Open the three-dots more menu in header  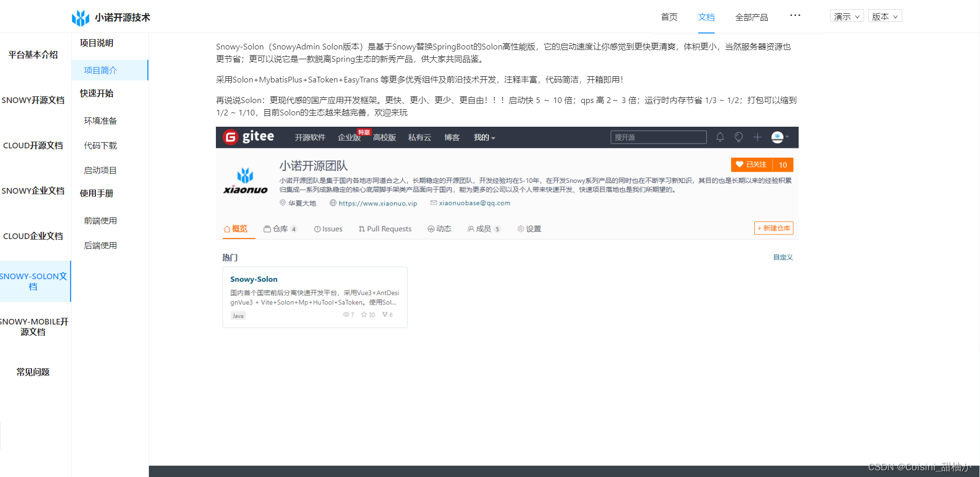pos(795,15)
